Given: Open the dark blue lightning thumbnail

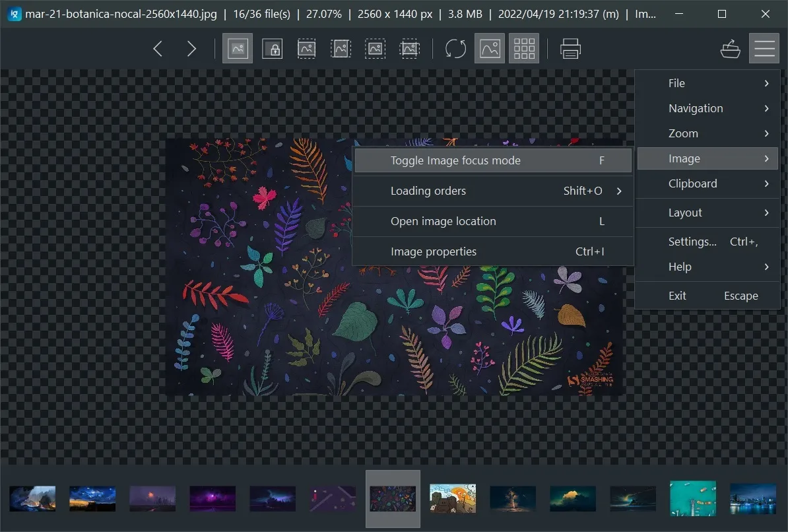Looking at the screenshot, I should click(x=273, y=498).
